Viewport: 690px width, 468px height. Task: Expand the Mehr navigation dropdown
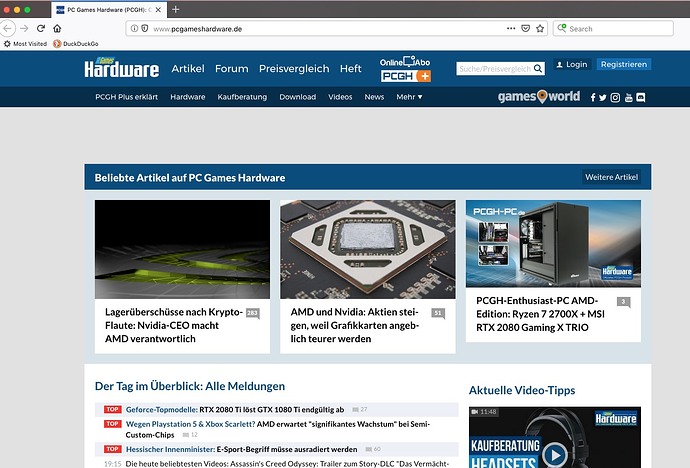pos(409,97)
